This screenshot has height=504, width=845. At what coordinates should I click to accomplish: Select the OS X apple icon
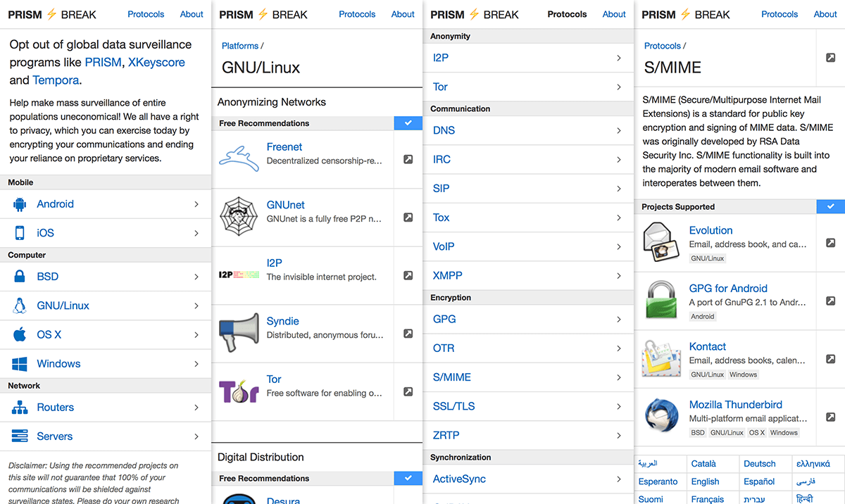click(x=20, y=334)
